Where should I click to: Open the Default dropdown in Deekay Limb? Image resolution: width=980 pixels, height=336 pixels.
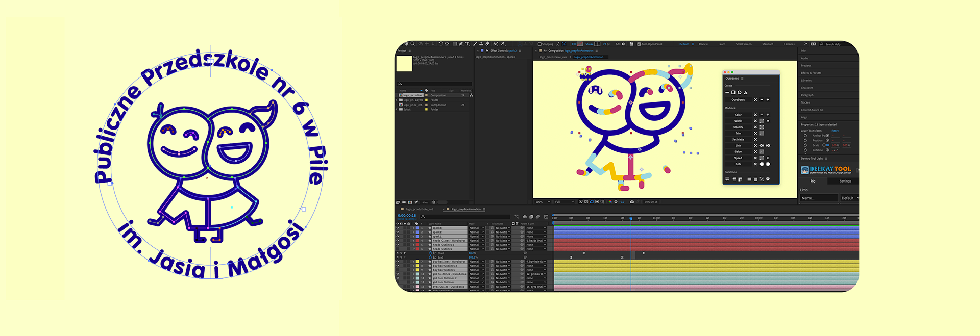click(850, 198)
